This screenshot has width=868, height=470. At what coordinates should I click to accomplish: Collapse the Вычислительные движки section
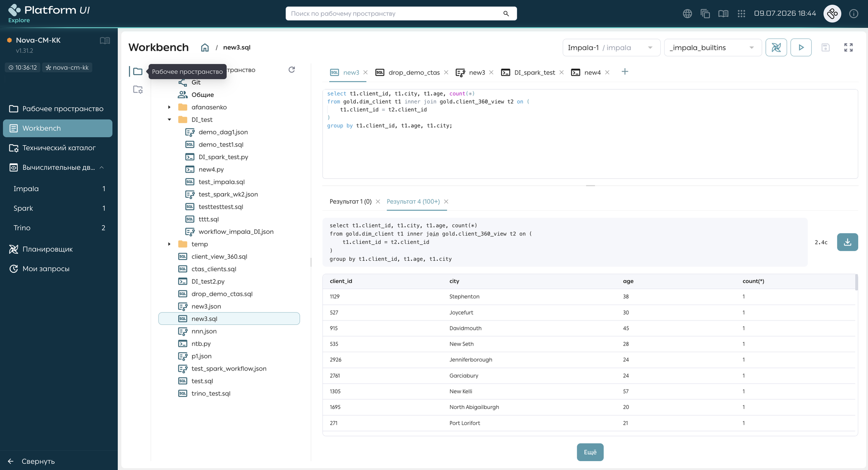[x=102, y=168]
